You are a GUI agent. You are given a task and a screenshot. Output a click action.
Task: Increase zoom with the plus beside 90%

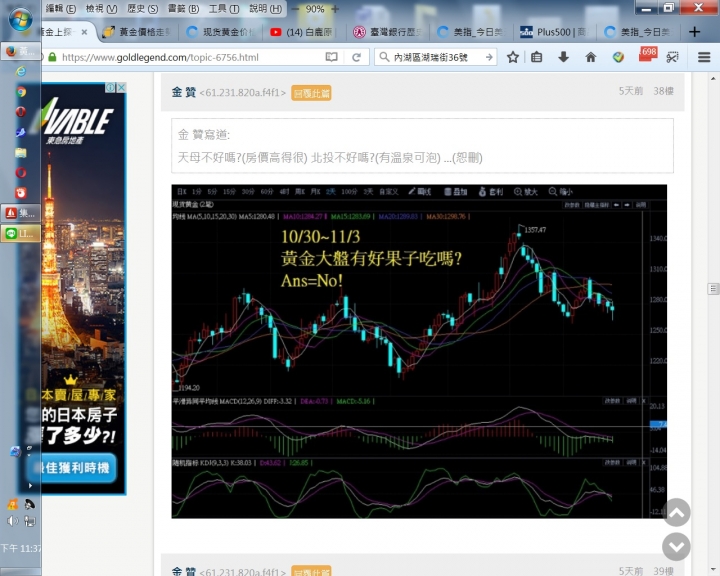(335, 9)
